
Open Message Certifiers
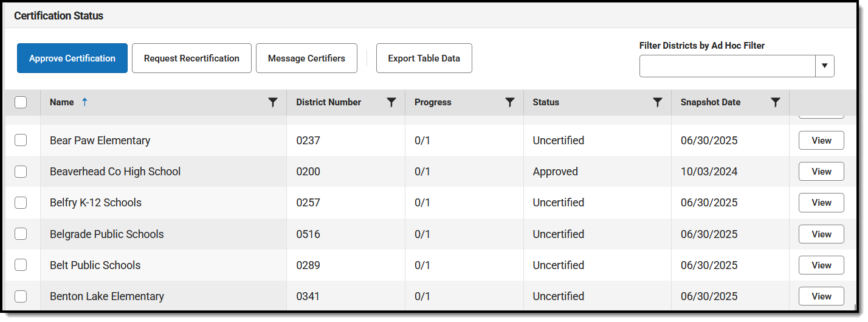pos(306,58)
